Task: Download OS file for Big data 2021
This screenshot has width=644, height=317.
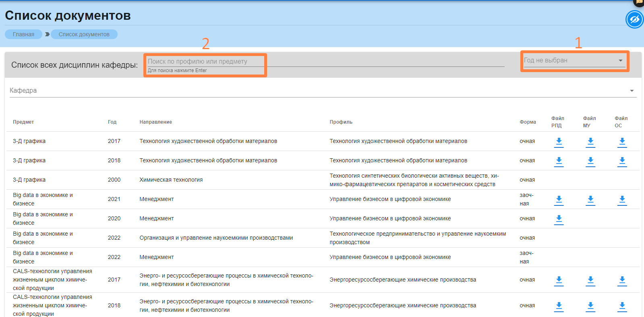Action: [622, 200]
